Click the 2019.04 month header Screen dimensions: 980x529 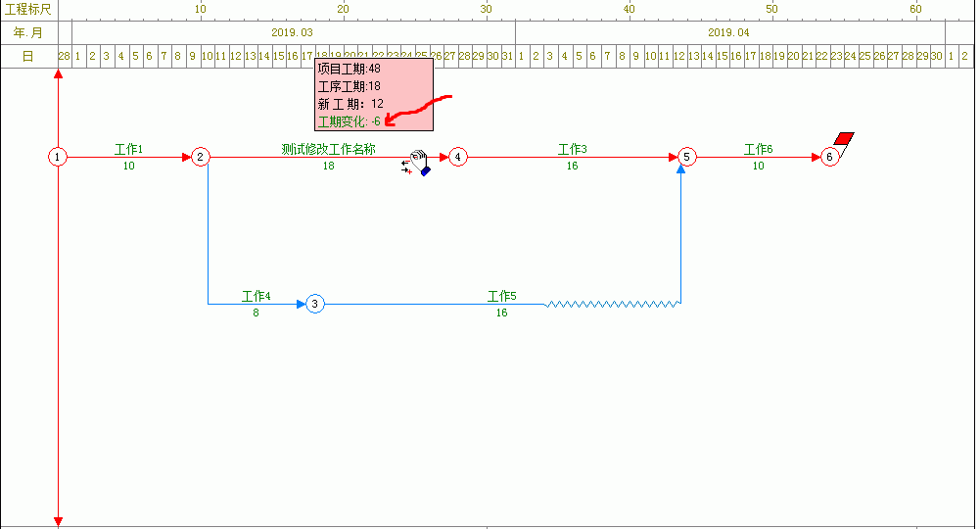(728, 32)
